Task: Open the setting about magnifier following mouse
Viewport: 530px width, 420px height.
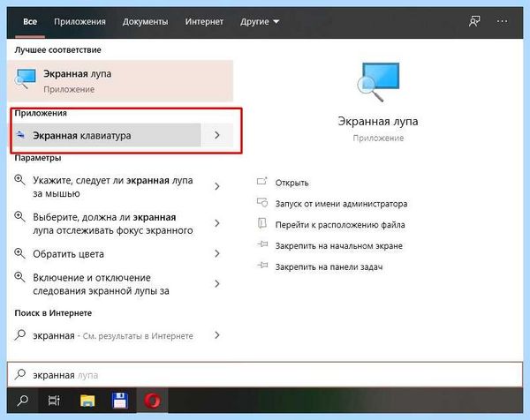Action: click(x=113, y=187)
